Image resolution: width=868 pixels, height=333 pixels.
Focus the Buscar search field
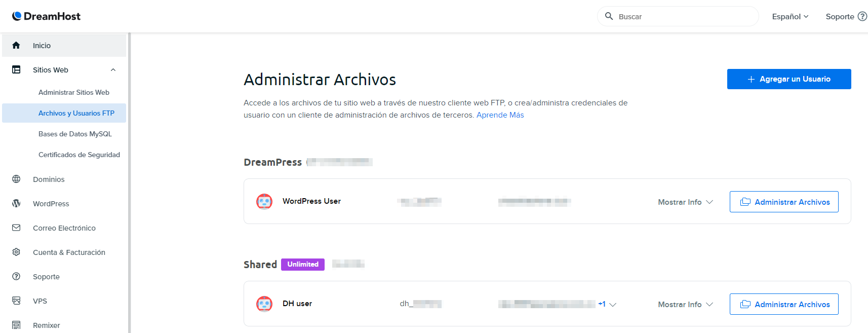coord(684,17)
